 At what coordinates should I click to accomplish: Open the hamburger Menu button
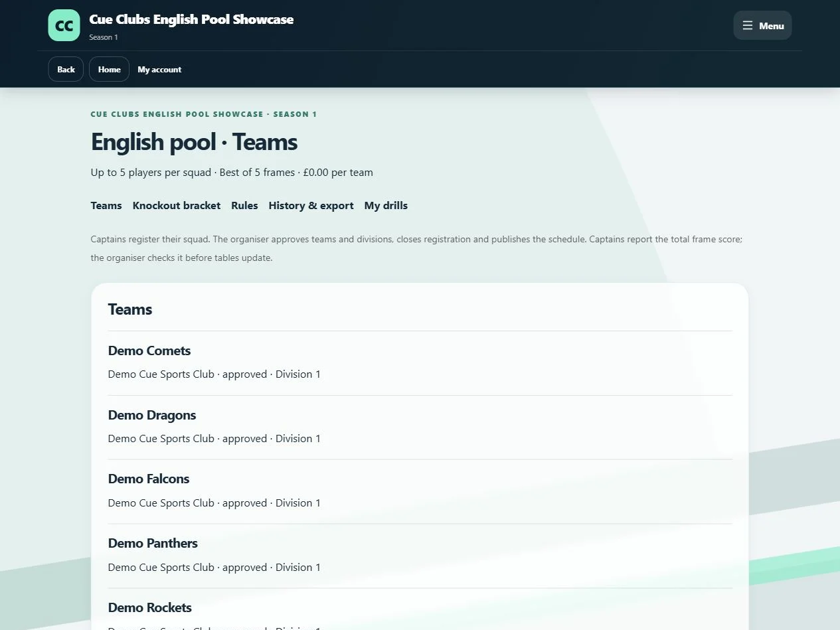click(x=762, y=25)
